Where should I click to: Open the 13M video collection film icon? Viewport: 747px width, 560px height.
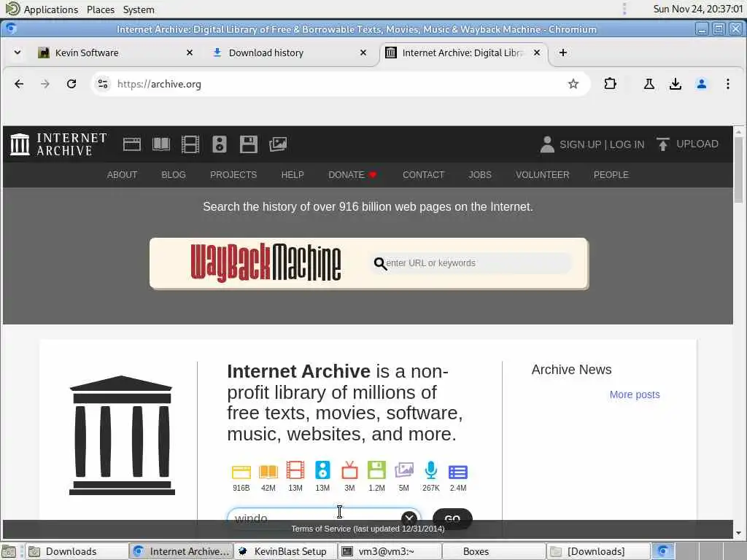click(295, 470)
